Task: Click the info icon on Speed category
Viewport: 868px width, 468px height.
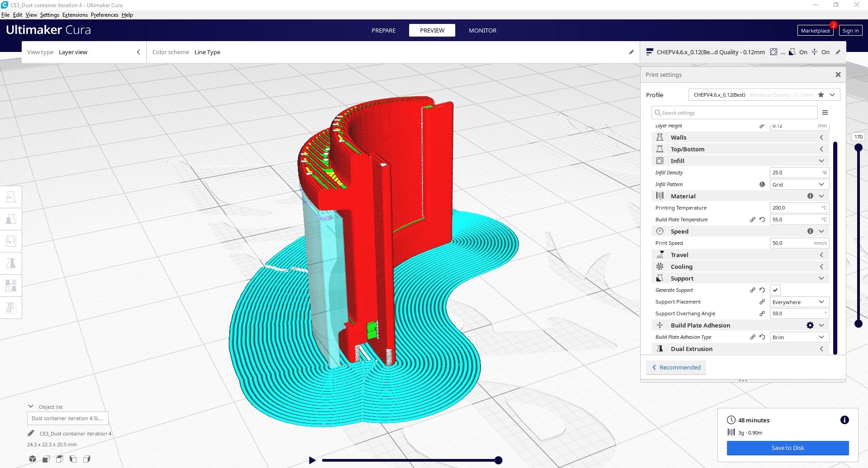Action: [810, 231]
